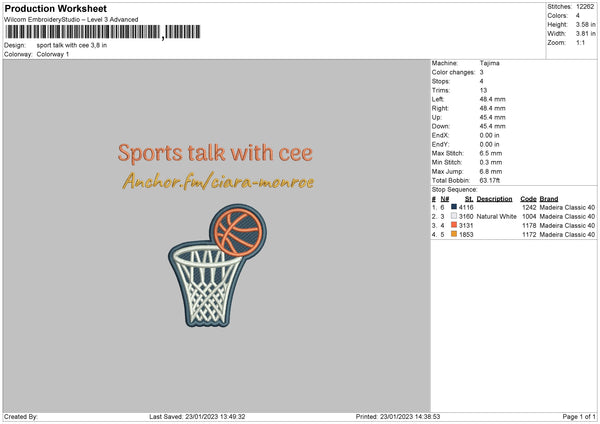The image size is (600, 424).
Task: Click the 'Stop Sequence:' heading
Action: 455,189
